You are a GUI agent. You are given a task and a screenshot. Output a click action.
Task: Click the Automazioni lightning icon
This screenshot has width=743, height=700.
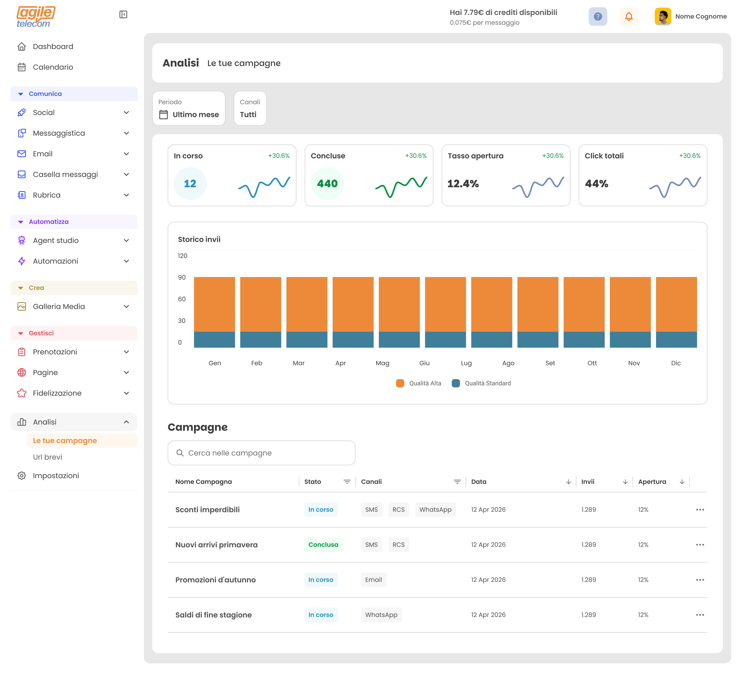pyautogui.click(x=22, y=261)
